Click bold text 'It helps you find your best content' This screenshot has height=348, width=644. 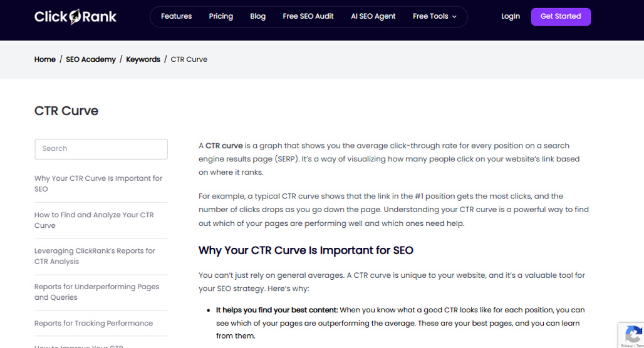click(277, 310)
